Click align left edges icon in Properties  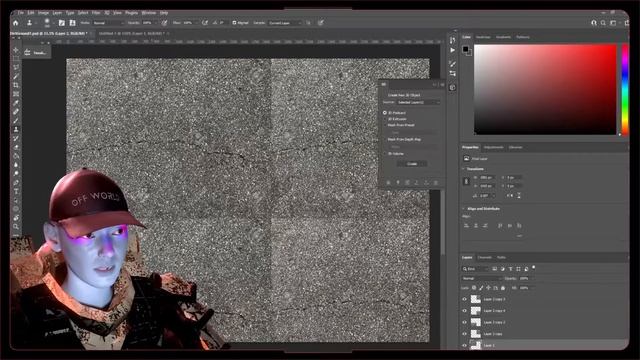tap(466, 225)
